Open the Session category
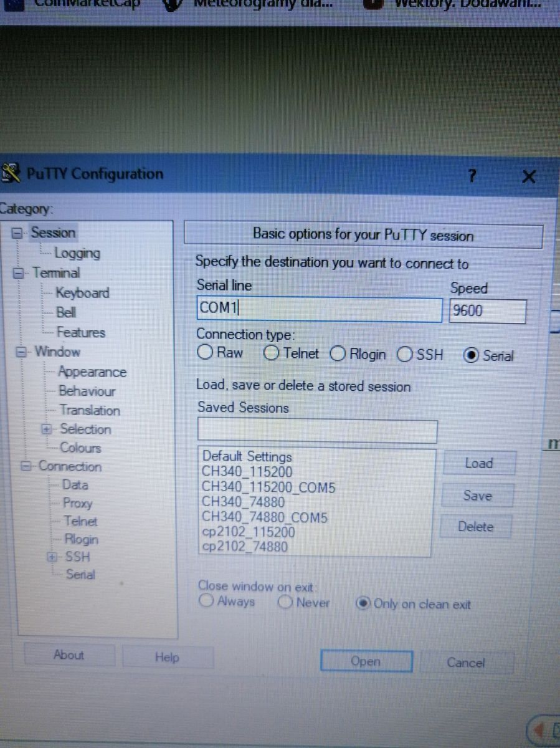Viewport: 560px width, 748px height. 53,233
